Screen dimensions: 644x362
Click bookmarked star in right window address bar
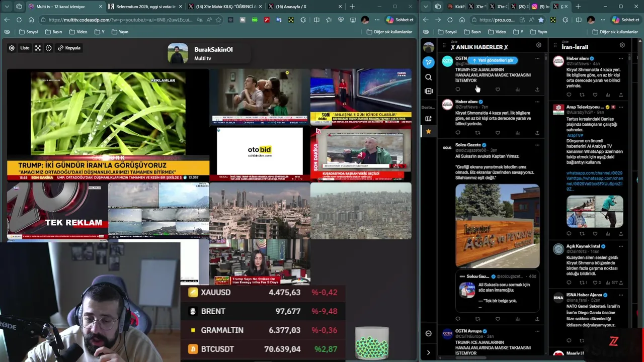click(x=541, y=20)
